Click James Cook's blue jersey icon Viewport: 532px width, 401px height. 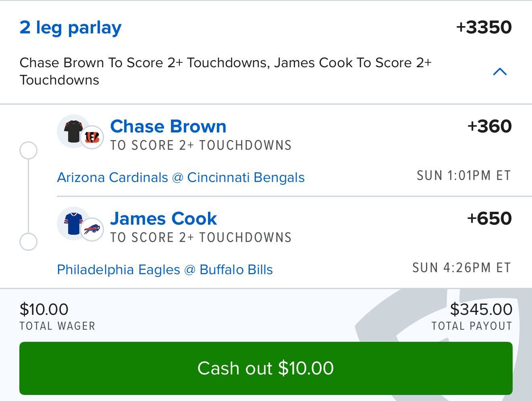(x=73, y=223)
